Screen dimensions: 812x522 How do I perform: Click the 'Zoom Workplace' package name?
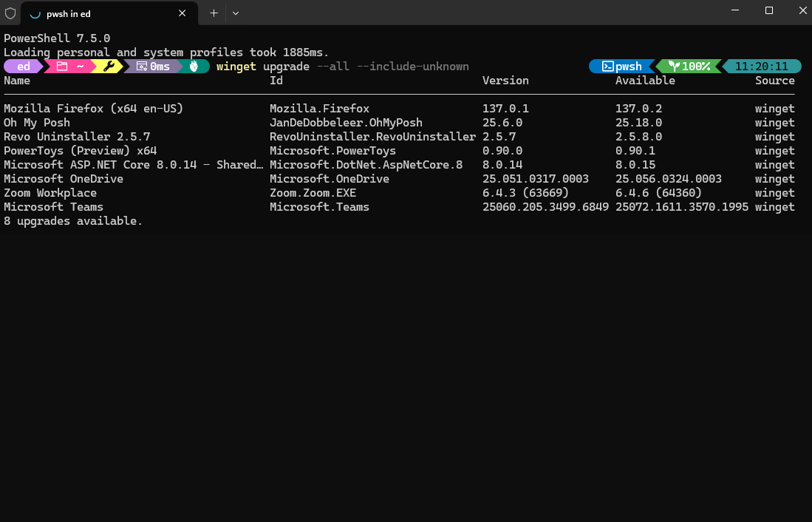pyautogui.click(x=50, y=193)
